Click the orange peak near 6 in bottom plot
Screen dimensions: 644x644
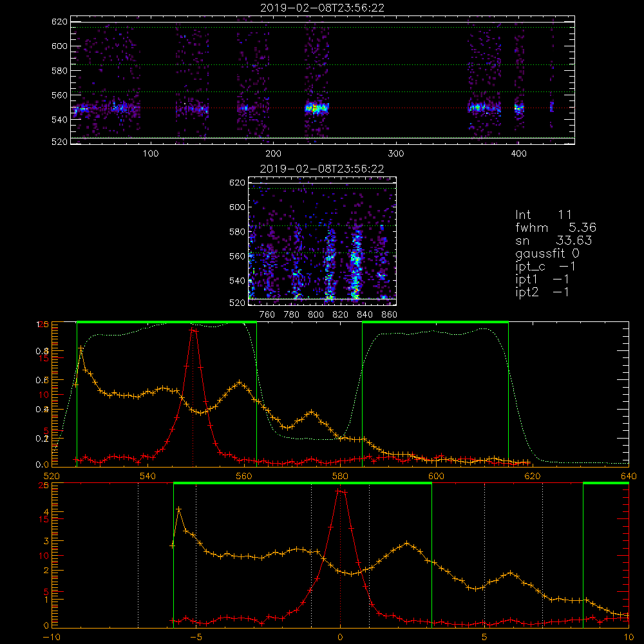click(510, 573)
